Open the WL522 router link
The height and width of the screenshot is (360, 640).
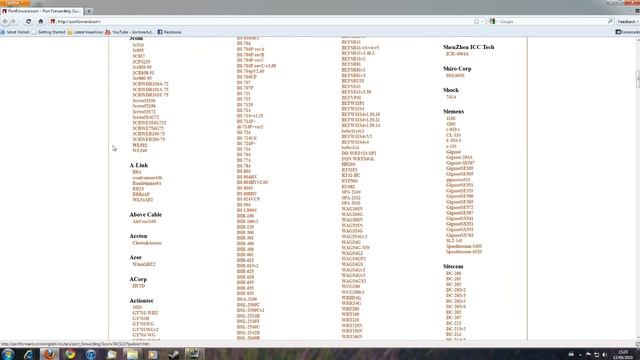point(140,145)
